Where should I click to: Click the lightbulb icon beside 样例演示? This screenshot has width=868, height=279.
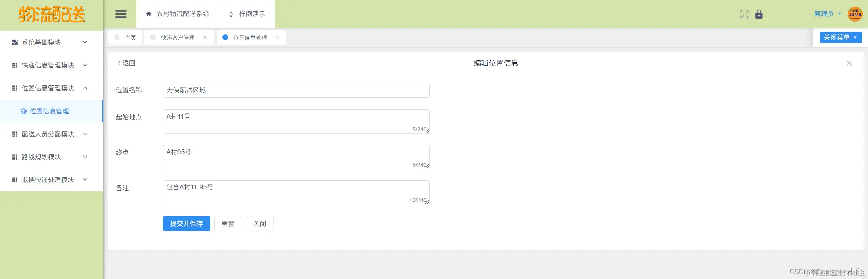point(231,14)
